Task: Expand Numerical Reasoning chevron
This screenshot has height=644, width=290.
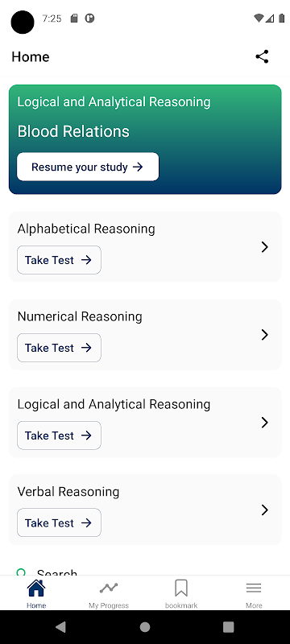Action: [x=265, y=335]
